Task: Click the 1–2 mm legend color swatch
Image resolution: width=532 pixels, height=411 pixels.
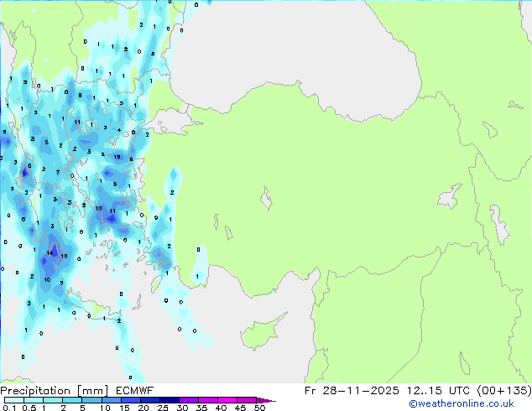Action: click(x=53, y=400)
